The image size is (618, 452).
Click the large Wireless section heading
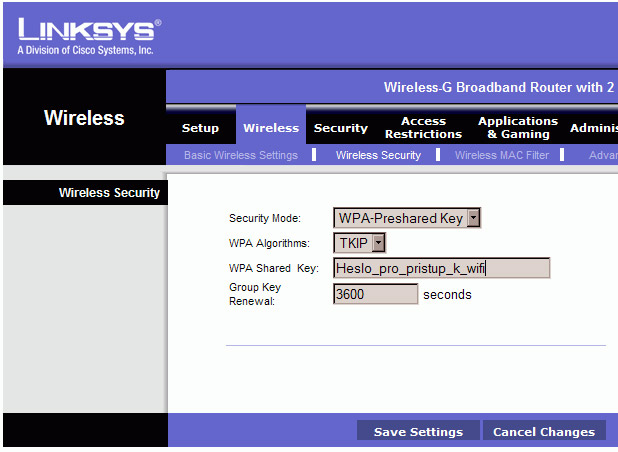point(84,117)
